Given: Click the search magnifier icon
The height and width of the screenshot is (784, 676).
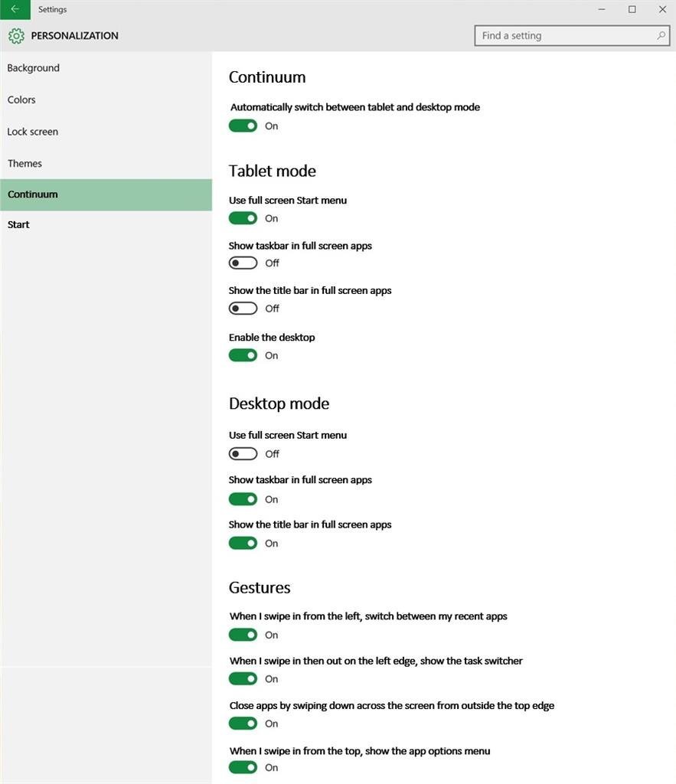Looking at the screenshot, I should point(661,35).
